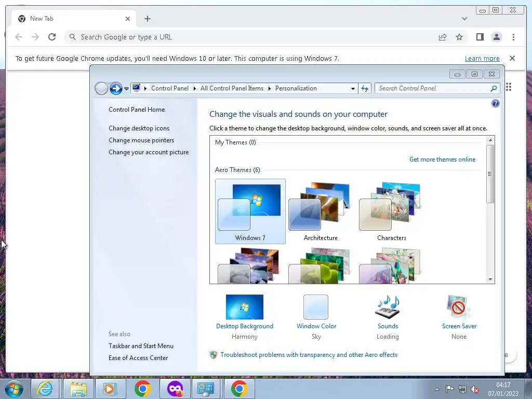
Task: Open Control Panel Home link
Action: (137, 110)
